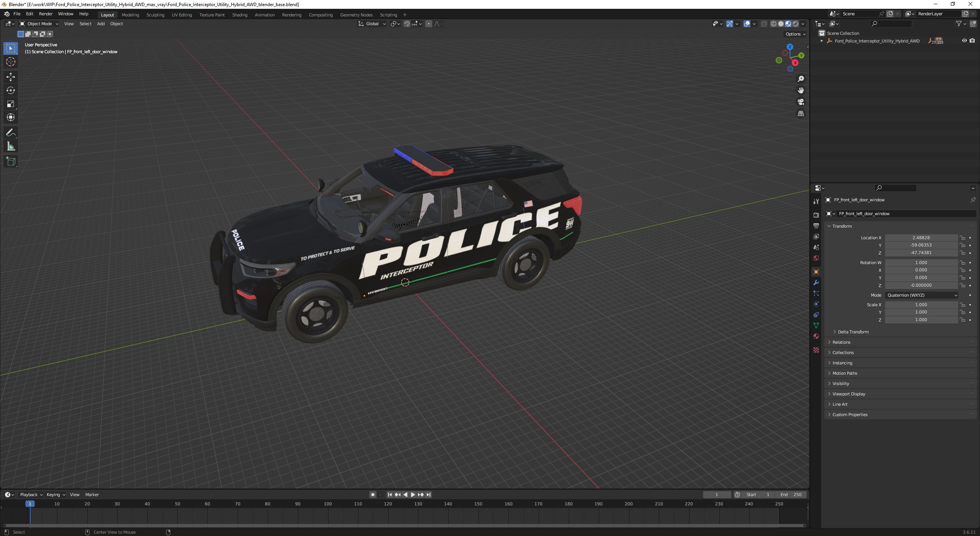The image size is (980, 536).
Task: Switch to wireframe viewport shading
Action: [773, 24]
